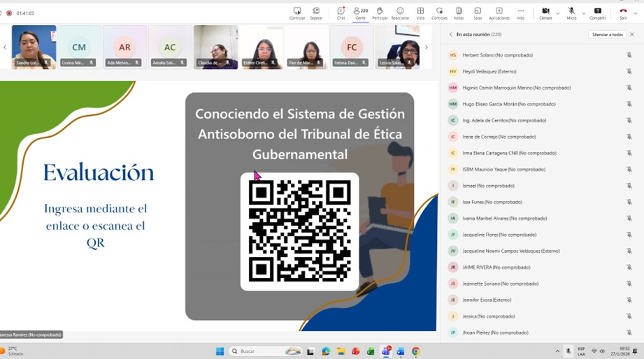Select the Esther Orell video tile
The image size is (644, 359).
[x=262, y=47]
